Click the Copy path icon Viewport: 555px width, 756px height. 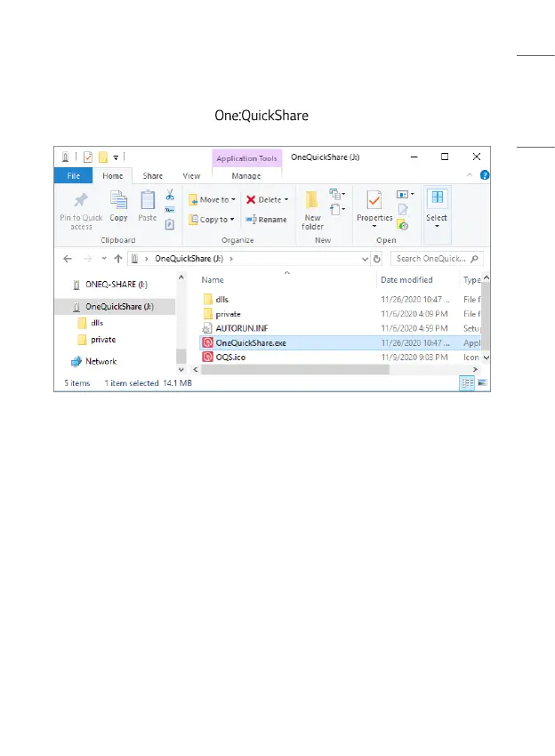click(x=170, y=210)
